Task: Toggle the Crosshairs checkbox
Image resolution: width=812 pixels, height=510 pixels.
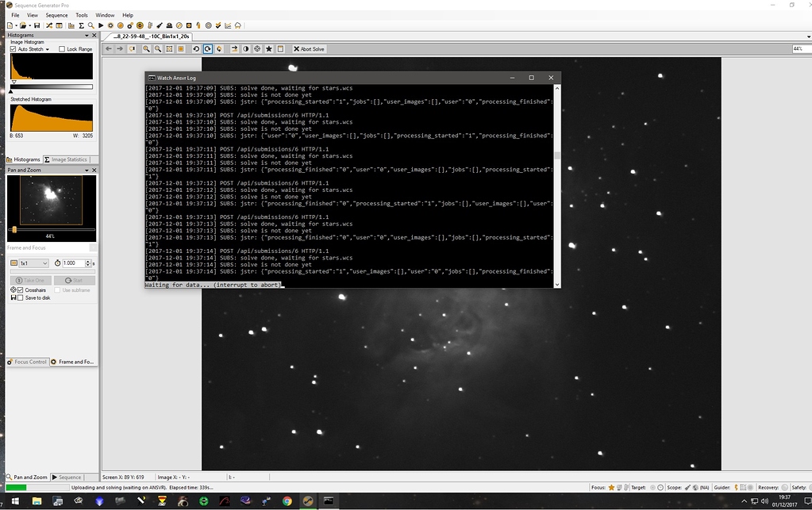Action: click(19, 290)
